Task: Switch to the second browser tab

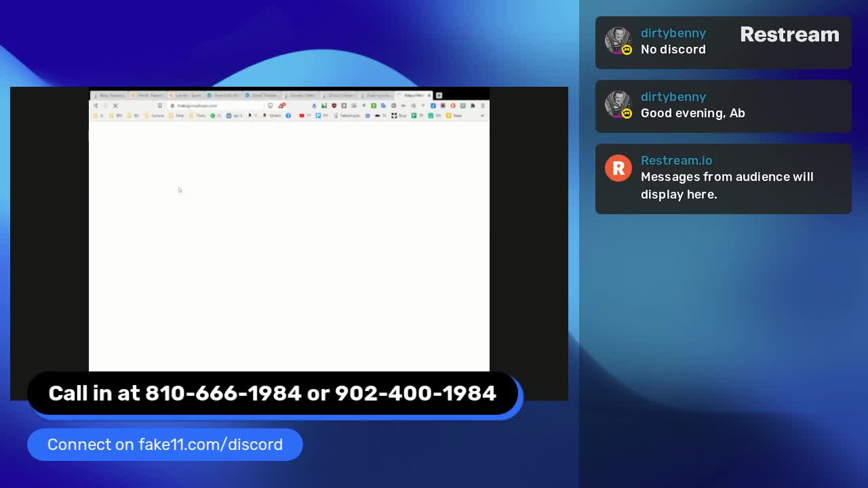Action: [147, 96]
